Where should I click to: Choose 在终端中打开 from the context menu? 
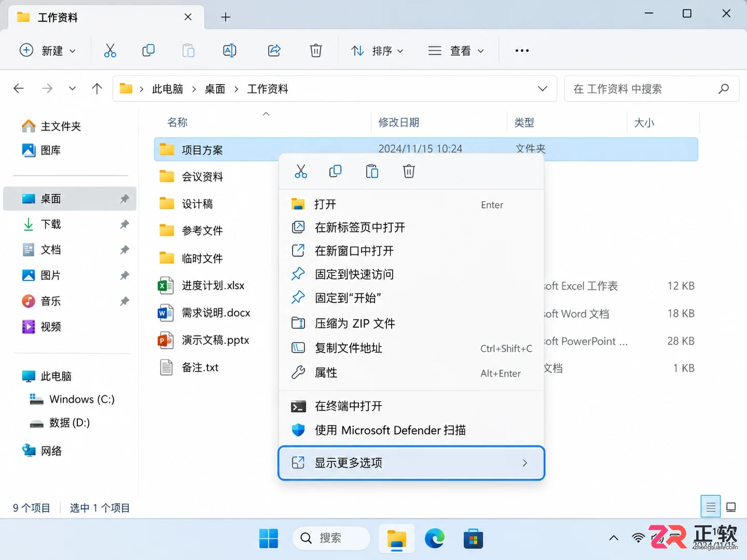(x=411, y=406)
